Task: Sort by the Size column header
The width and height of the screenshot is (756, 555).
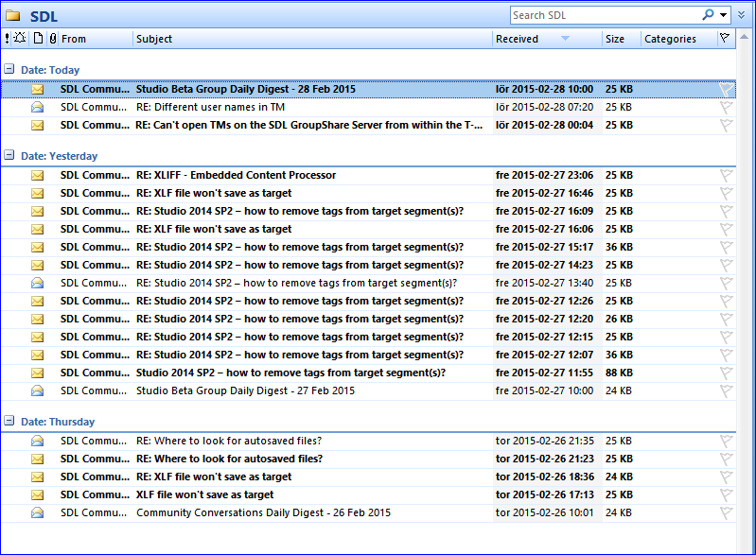Action: pos(620,39)
